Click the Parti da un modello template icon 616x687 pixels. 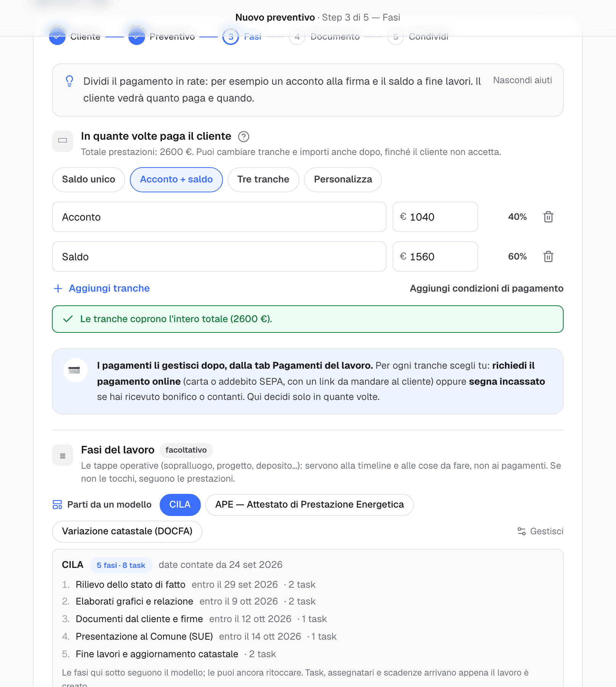point(57,505)
